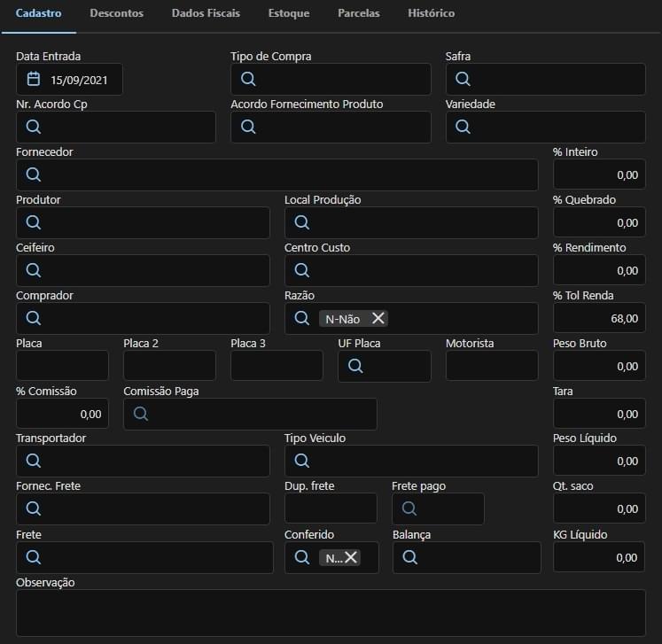This screenshot has width=662, height=644.
Task: Open the Dados Fiscais tab
Action: pos(206,14)
